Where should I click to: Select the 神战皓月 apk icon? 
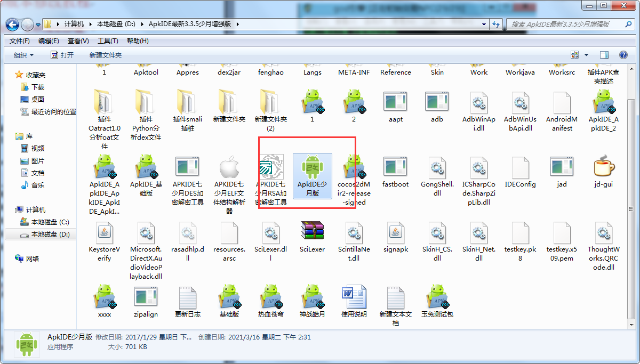(313, 297)
